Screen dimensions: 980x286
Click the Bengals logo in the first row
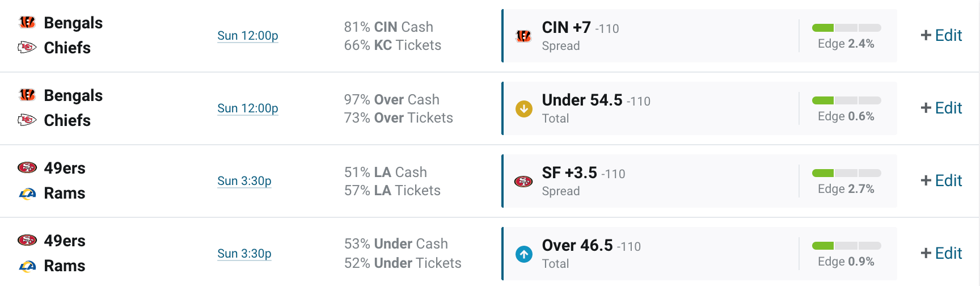[x=27, y=23]
